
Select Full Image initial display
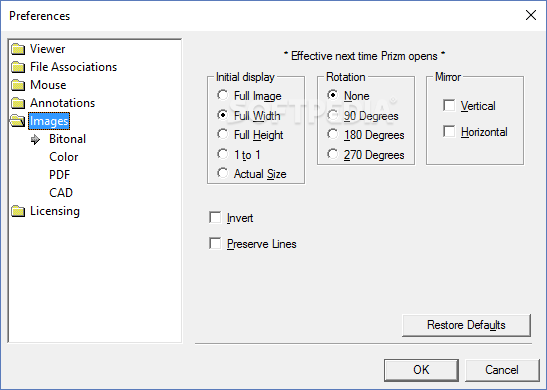coord(223,95)
